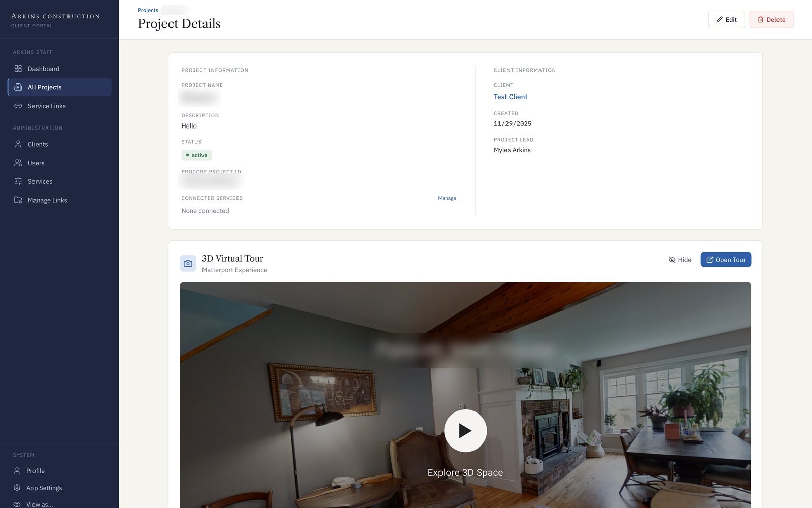Hide the 3D Virtual Tour section
This screenshot has width=812, height=508.
click(680, 260)
